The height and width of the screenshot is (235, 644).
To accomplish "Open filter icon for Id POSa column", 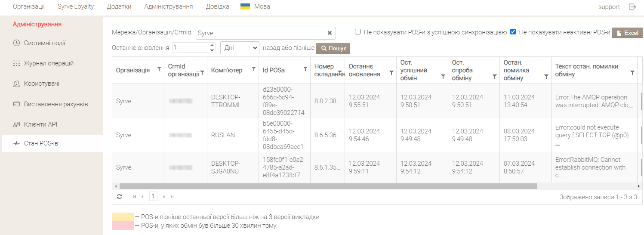I will coord(305,69).
